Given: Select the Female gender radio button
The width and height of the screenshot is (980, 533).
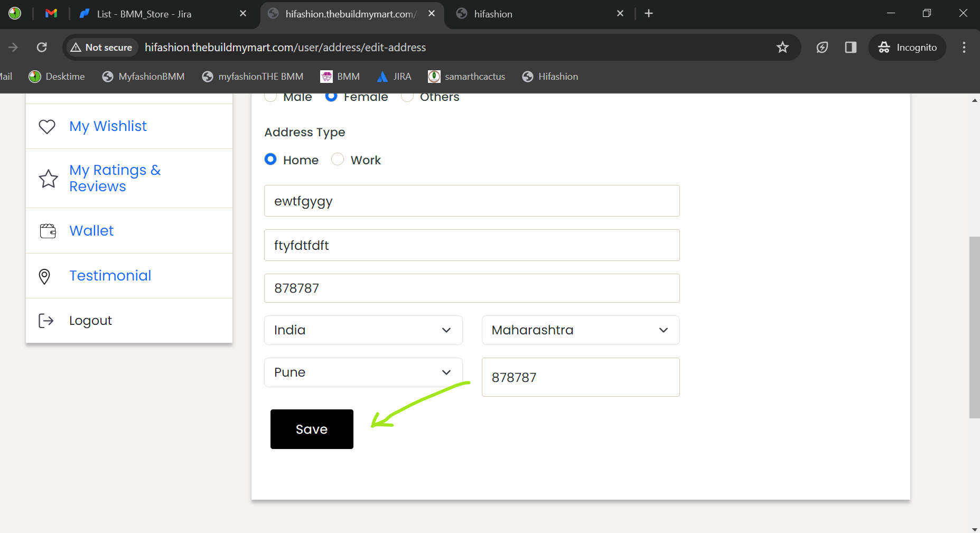Looking at the screenshot, I should 331,97.
